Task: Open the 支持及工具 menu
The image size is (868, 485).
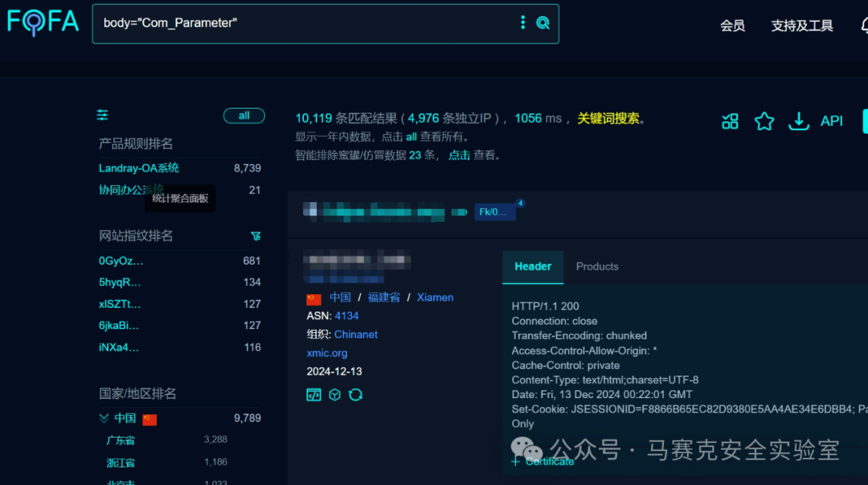Action: pyautogui.click(x=802, y=26)
